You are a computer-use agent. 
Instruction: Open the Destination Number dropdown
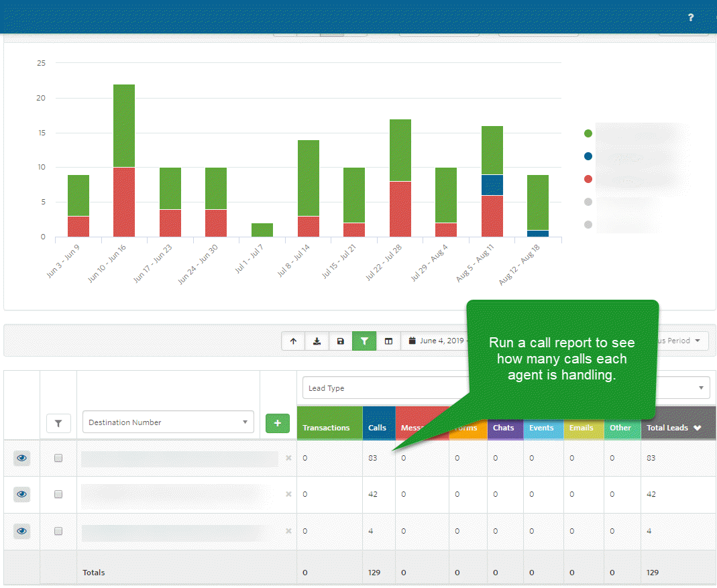[x=168, y=422]
